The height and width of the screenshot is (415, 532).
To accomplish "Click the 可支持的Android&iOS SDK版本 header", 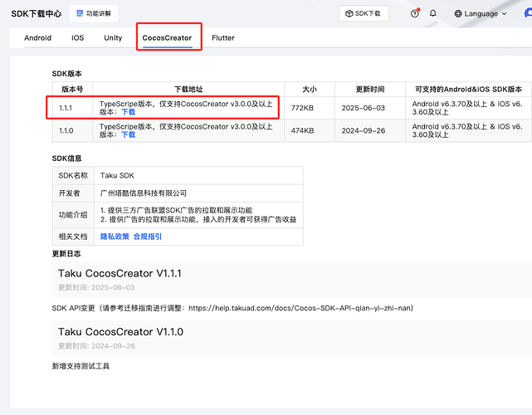I will pos(469,90).
